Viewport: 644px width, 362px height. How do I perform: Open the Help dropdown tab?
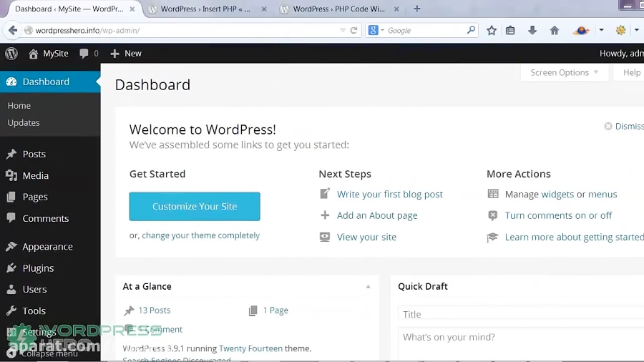coord(629,73)
